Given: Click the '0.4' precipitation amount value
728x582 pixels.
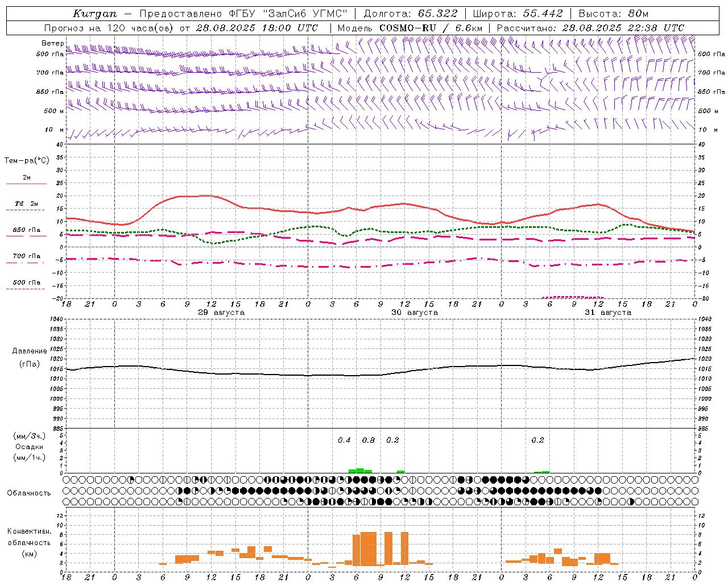Looking at the screenshot, I should [x=344, y=440].
